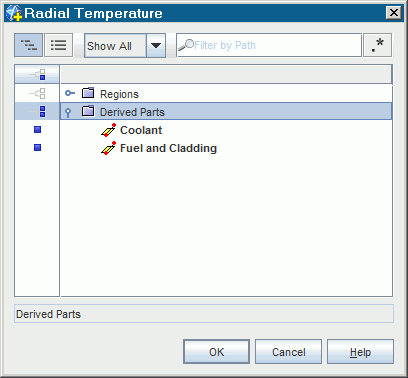Click the Filter by Path field

point(269,45)
